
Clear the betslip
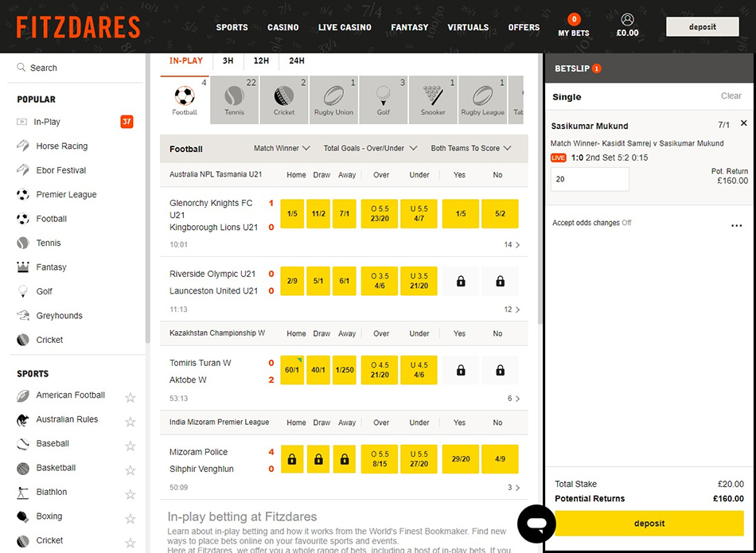pos(731,96)
